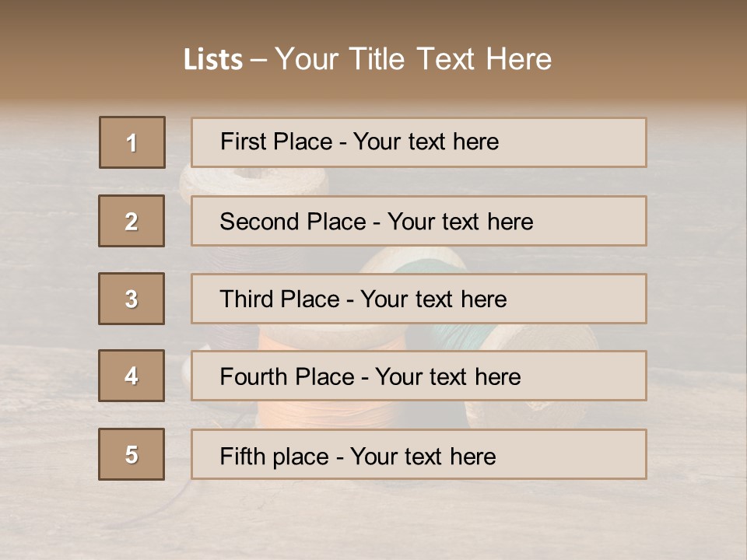Select the bold word Lists in title
Image resolution: width=747 pixels, height=560 pixels.
(213, 60)
